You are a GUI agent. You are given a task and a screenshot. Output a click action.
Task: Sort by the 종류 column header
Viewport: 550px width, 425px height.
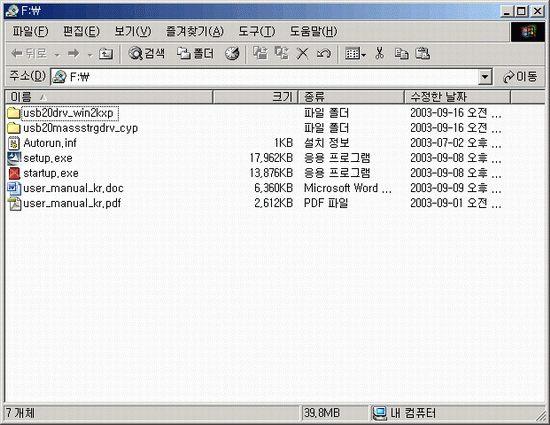[351, 97]
